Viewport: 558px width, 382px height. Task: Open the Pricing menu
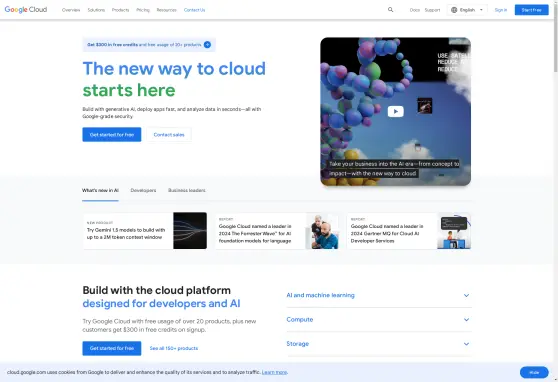pos(143,10)
